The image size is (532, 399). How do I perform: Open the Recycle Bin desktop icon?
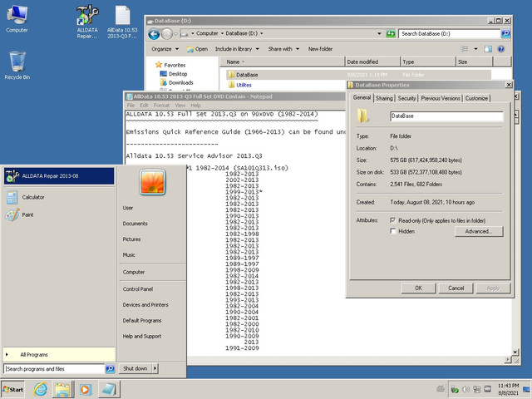[17, 66]
